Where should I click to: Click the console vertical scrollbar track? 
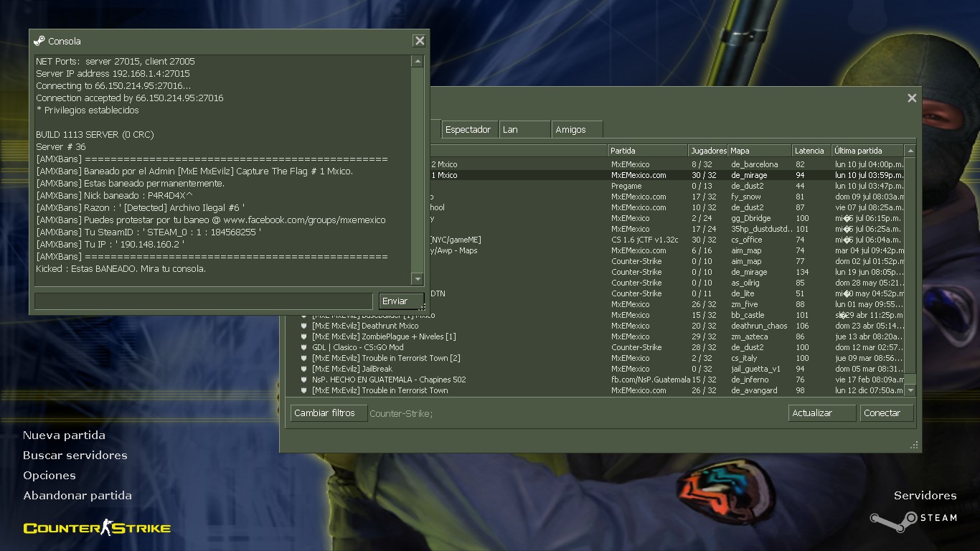(418, 170)
